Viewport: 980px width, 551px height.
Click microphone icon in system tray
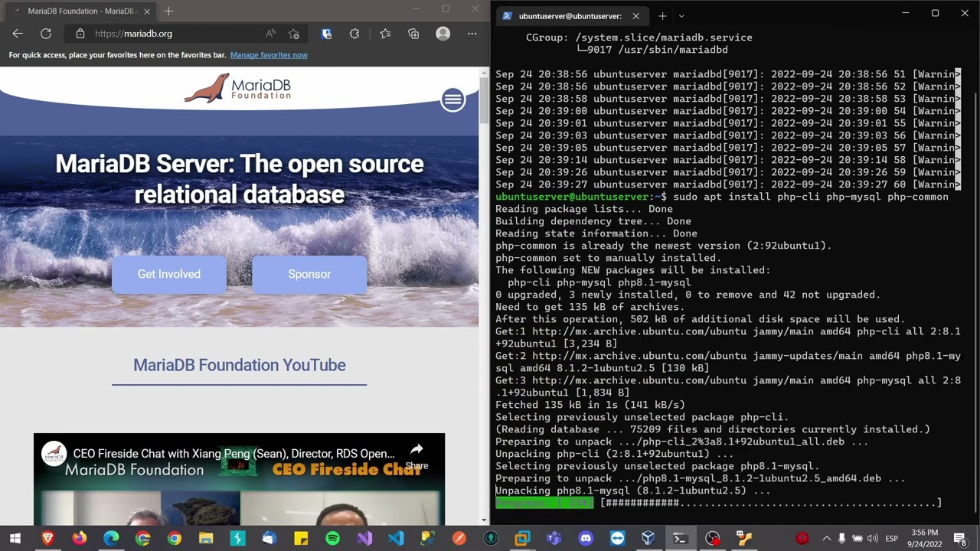click(x=842, y=539)
